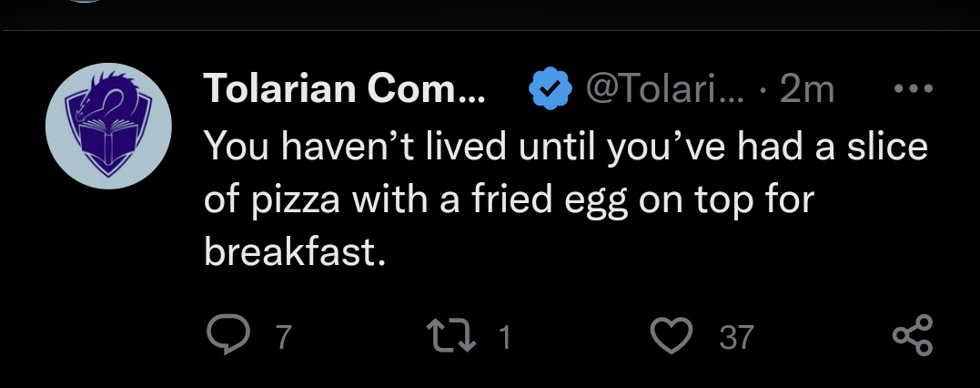Open the three-dot more options menu
This screenshot has height=388, width=980.
click(x=914, y=89)
